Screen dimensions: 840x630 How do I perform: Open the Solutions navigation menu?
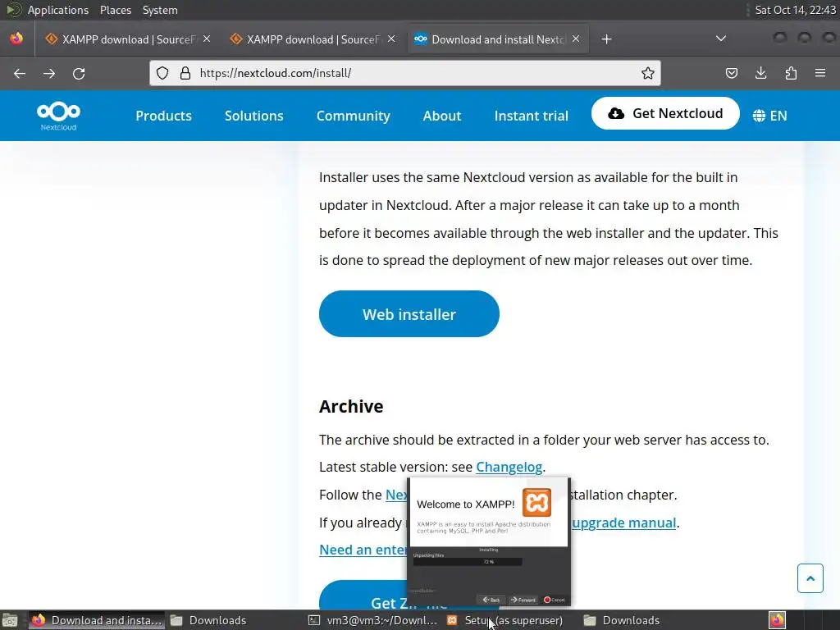(x=254, y=116)
